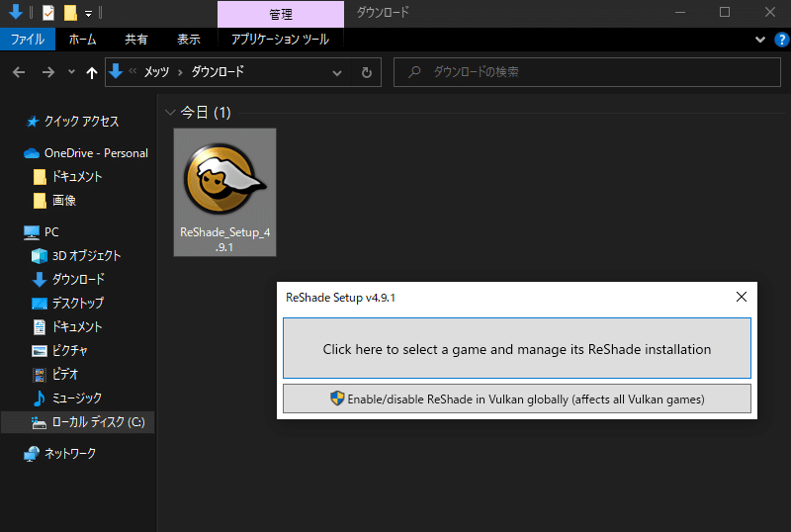
Task: Click the search magnifier icon
Action: click(x=414, y=72)
